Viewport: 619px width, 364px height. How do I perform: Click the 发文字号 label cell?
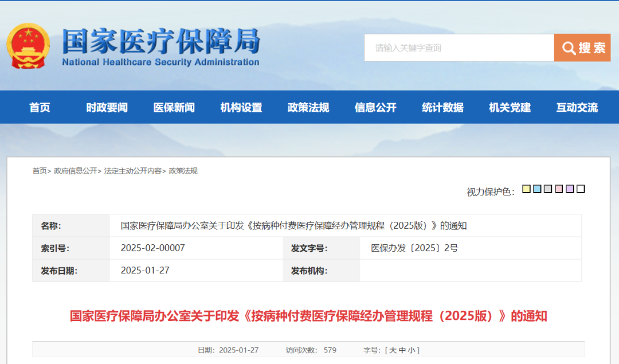[322, 248]
